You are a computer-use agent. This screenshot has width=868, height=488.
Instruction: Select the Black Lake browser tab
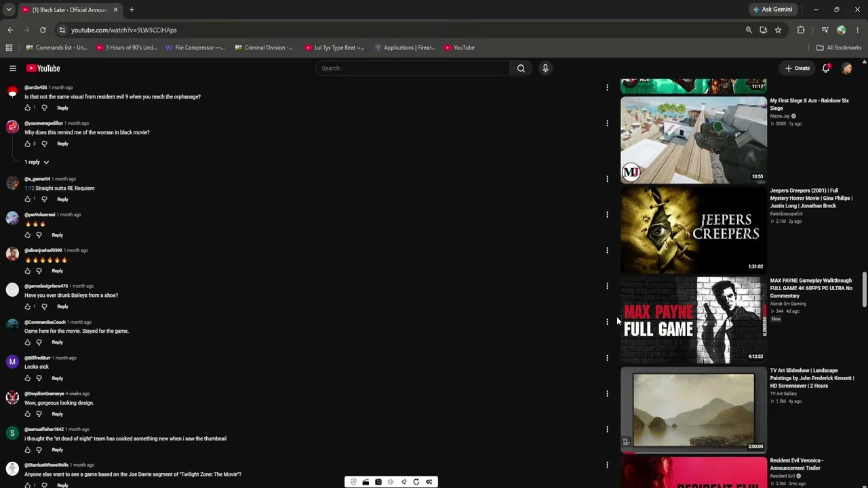(70, 9)
